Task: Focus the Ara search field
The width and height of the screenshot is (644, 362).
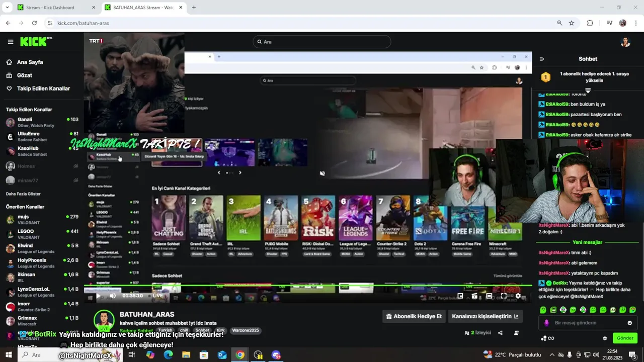Action: click(322, 42)
